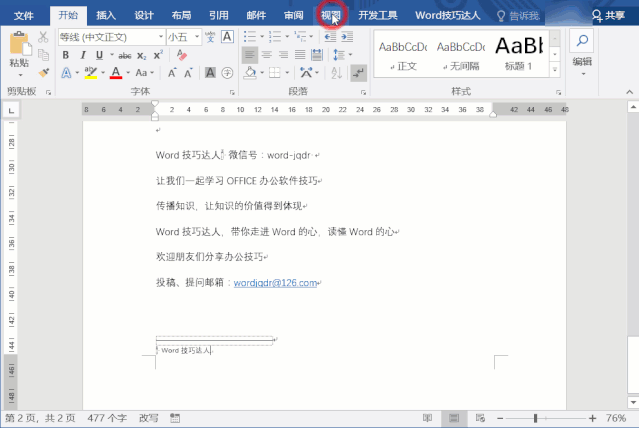Click the Copy icon
This screenshot has height=428, width=639.
coord(43,55)
